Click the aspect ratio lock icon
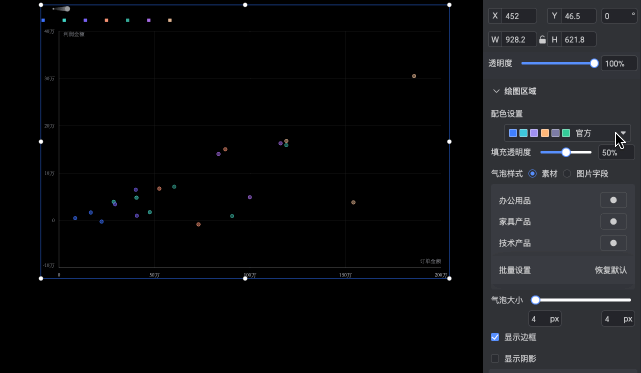The image size is (641, 373). coord(542,40)
